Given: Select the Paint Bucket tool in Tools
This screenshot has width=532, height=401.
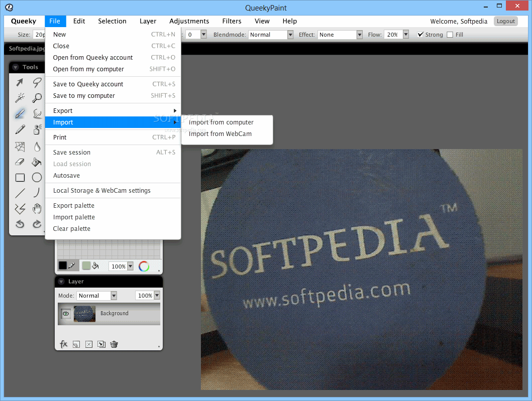Looking at the screenshot, I should click(x=37, y=162).
